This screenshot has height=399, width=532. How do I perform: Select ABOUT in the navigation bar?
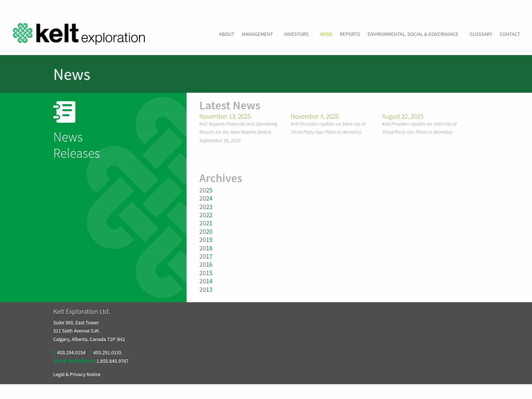[x=226, y=34]
